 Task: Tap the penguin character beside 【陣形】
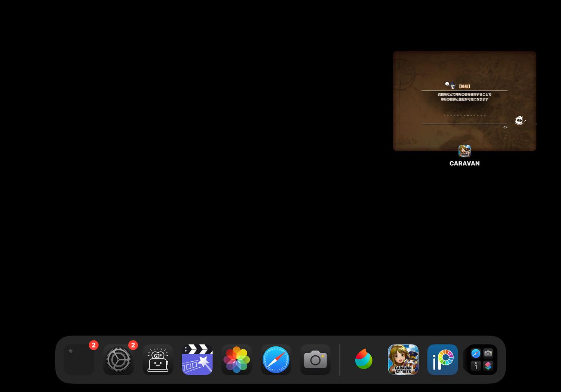pyautogui.click(x=452, y=86)
